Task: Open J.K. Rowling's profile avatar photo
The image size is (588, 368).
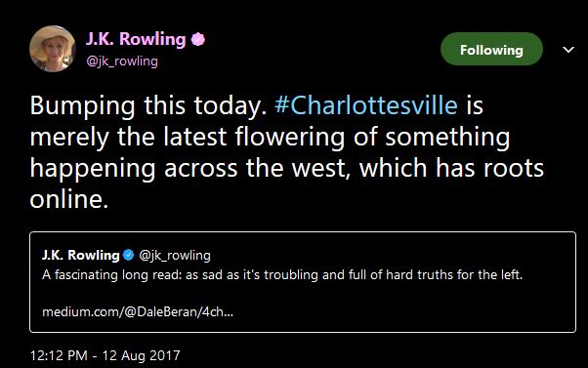Action: coord(53,49)
